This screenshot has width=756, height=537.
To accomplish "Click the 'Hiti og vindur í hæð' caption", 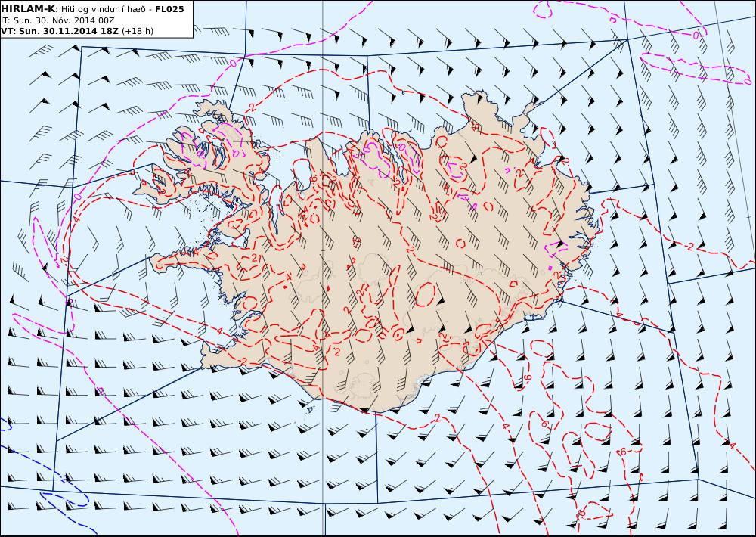I will [103, 9].
